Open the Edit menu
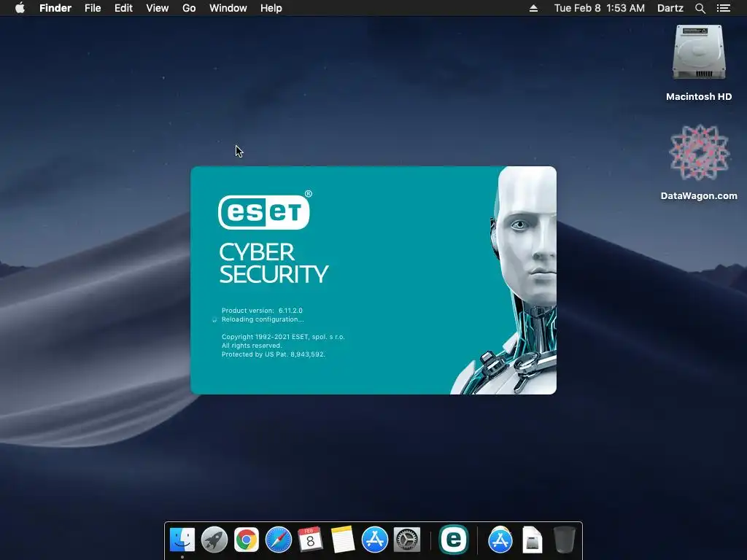747x560 pixels. coord(123,8)
